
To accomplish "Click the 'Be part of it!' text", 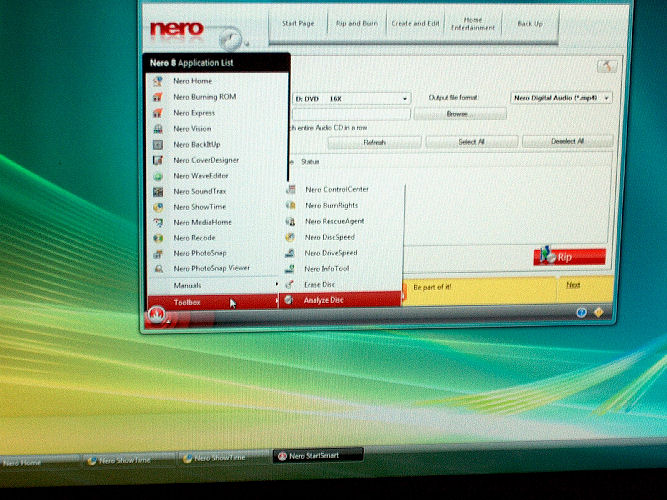I will pos(432,287).
